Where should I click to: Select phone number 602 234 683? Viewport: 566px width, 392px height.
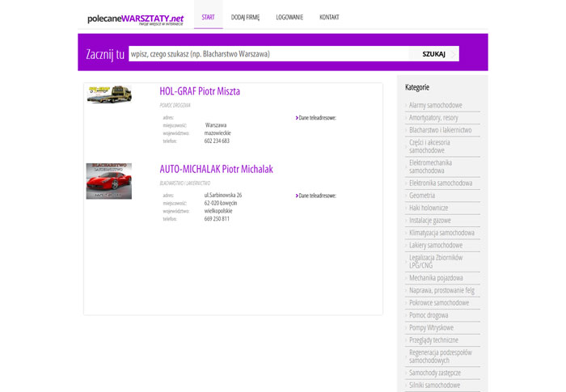tap(217, 141)
